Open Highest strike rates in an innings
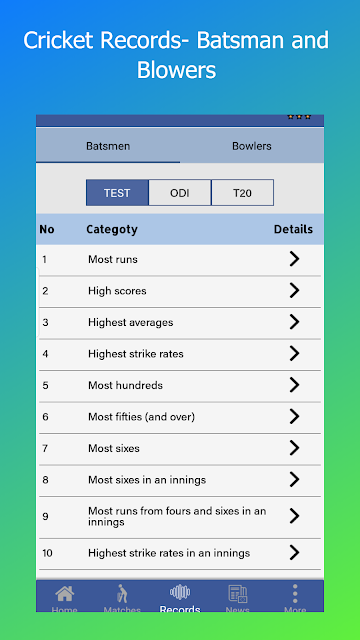The image size is (360, 640). point(180,553)
